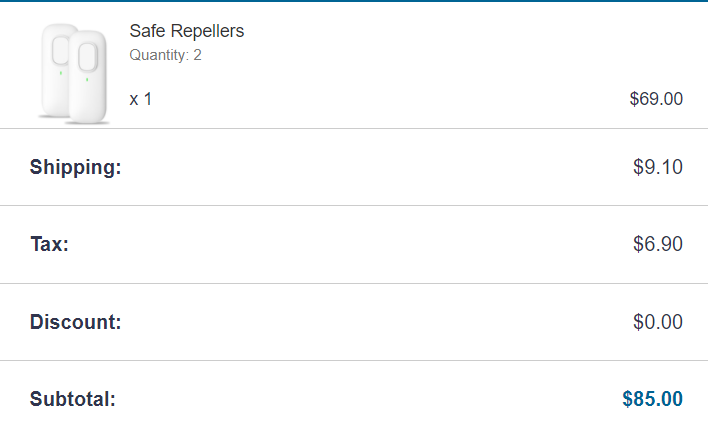Click the Shipping label
Image resolution: width=708 pixels, height=437 pixels.
(75, 167)
